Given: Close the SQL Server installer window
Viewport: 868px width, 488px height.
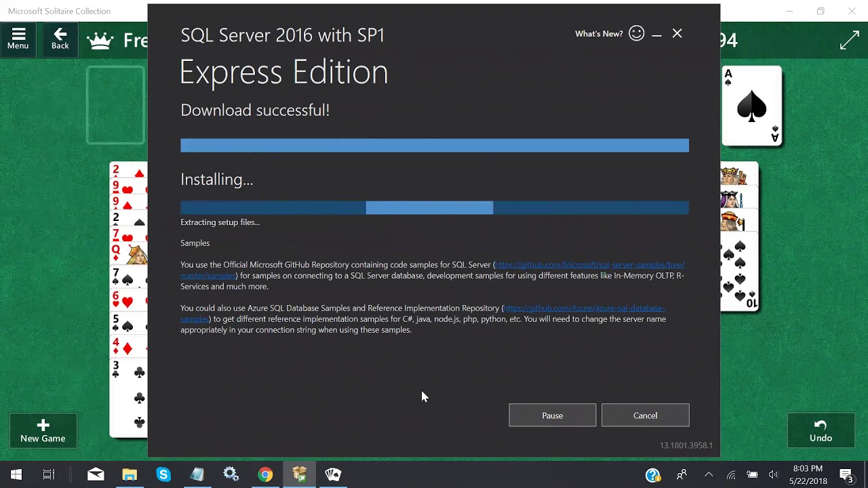Looking at the screenshot, I should [x=677, y=33].
